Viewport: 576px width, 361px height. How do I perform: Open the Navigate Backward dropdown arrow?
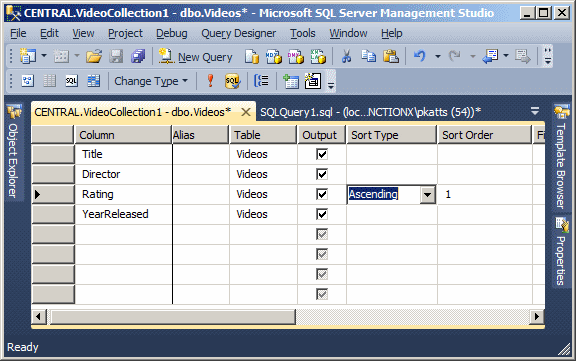click(x=506, y=56)
